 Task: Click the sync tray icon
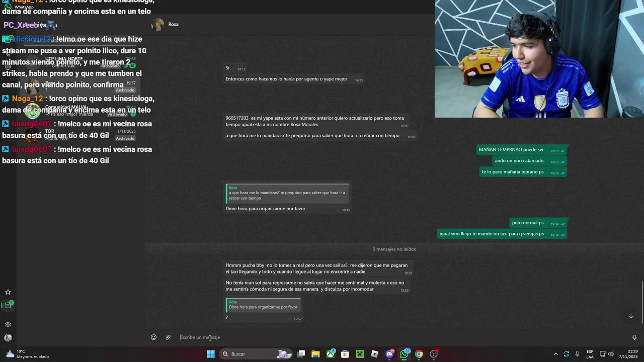coord(567,354)
